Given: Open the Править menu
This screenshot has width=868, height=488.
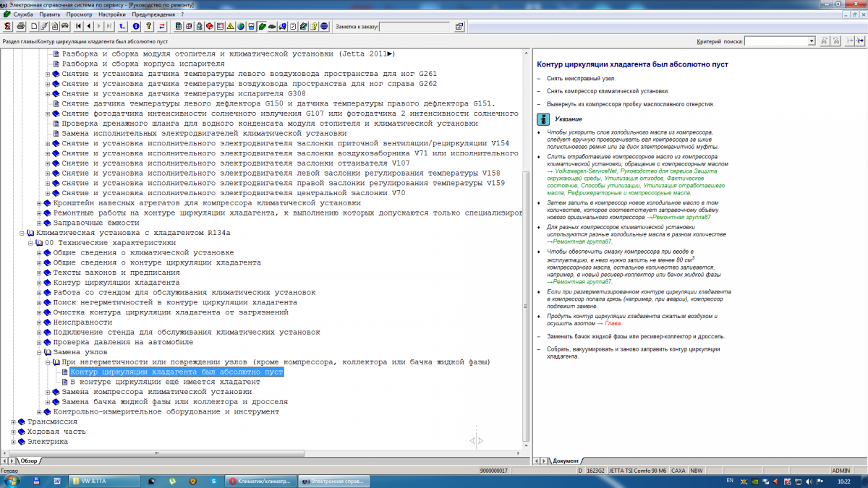Looking at the screenshot, I should [50, 14].
